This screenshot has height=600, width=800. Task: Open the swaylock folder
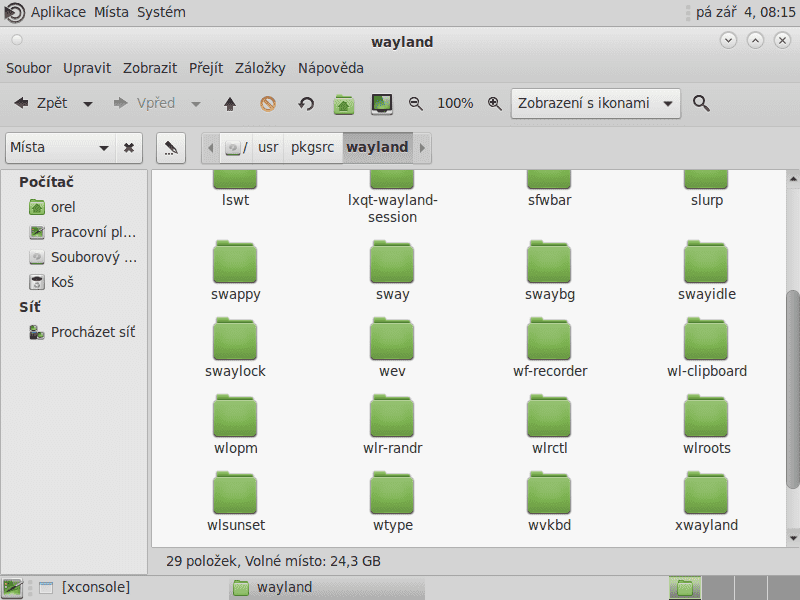click(235, 348)
